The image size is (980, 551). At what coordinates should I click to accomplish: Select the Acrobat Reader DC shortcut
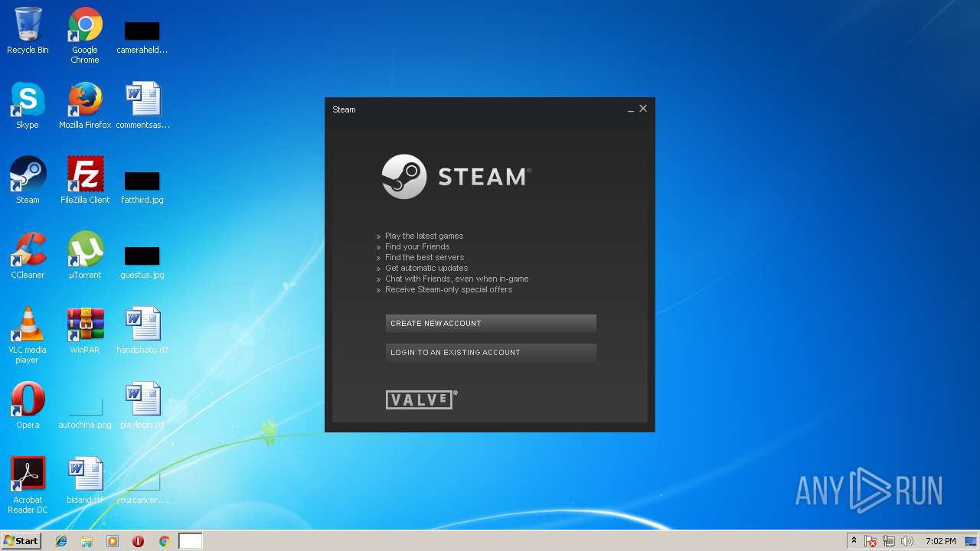(28, 485)
